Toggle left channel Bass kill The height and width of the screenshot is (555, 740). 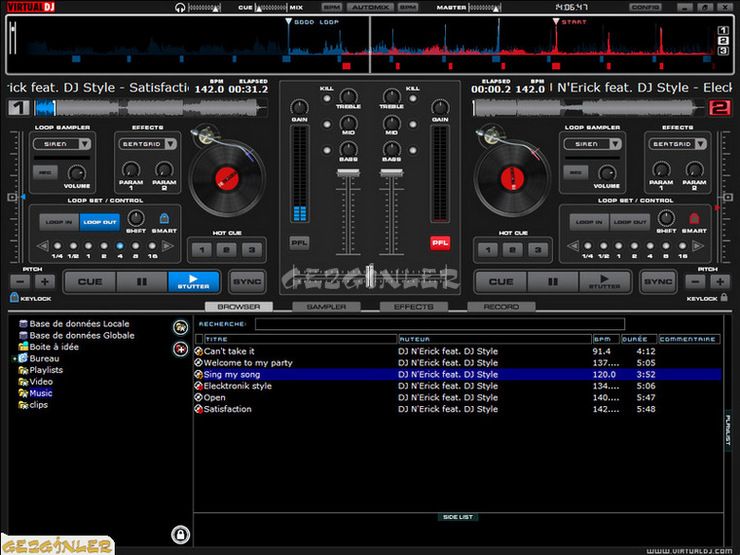point(327,151)
